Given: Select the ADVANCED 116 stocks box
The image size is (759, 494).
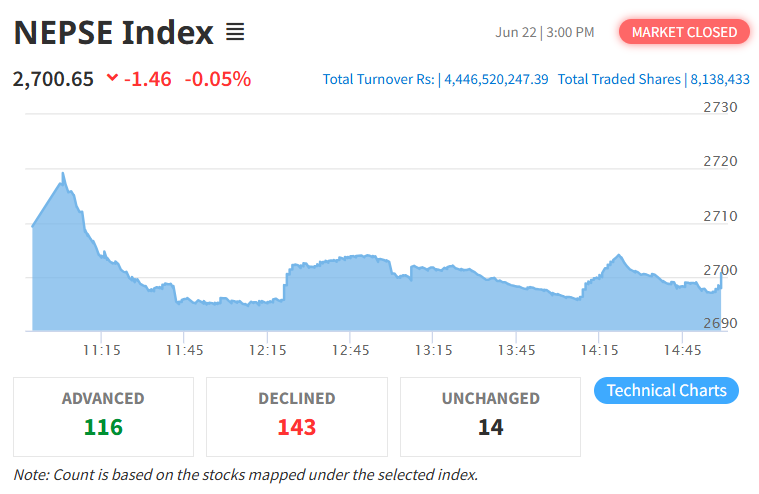Looking at the screenshot, I should [x=103, y=417].
